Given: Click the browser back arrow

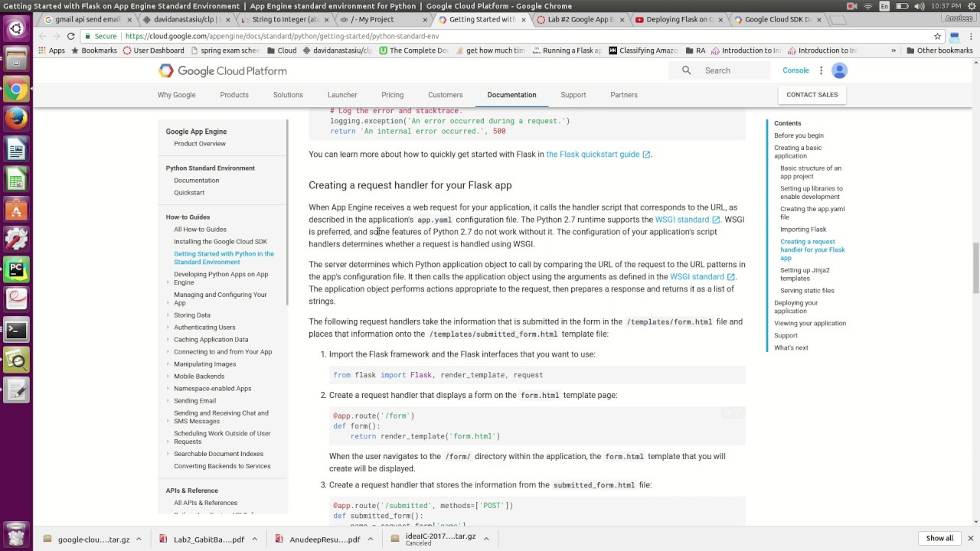Looking at the screenshot, I should point(43,36).
